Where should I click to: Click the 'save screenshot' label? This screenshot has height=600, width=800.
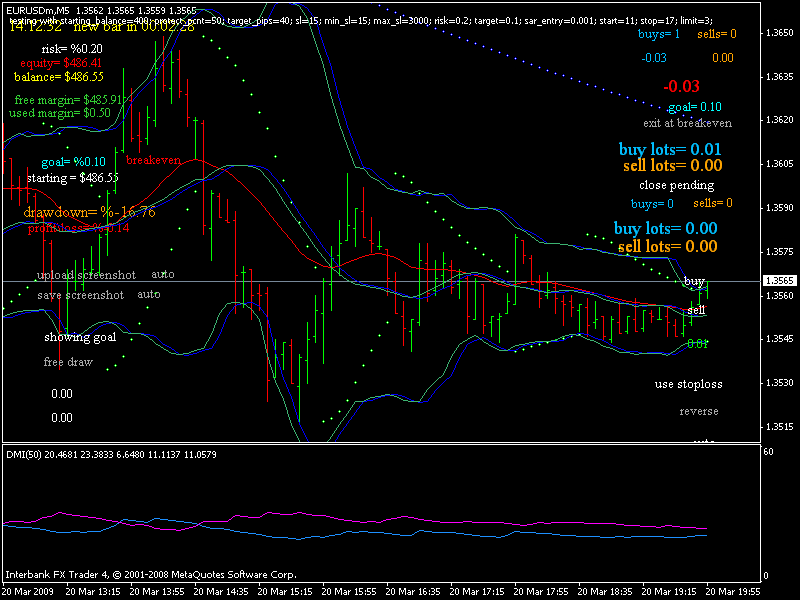81,295
